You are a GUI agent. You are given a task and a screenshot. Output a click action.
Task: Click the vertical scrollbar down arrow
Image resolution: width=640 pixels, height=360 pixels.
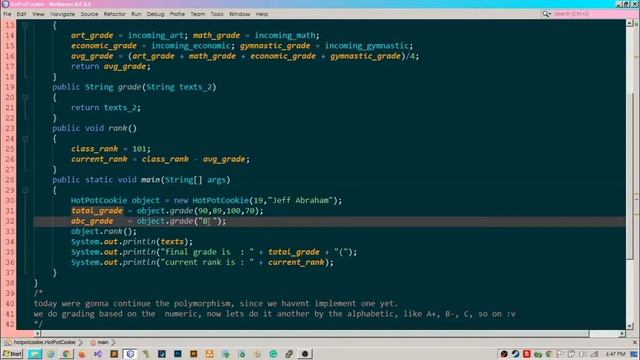[629, 326]
